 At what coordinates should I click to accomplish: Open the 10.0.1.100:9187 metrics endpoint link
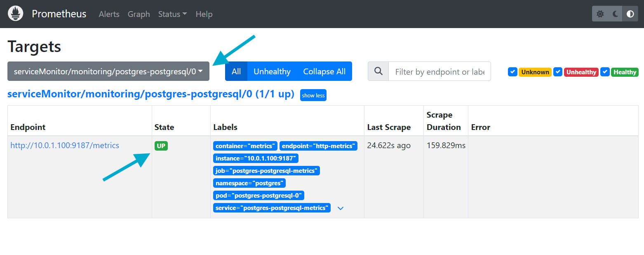tap(65, 145)
